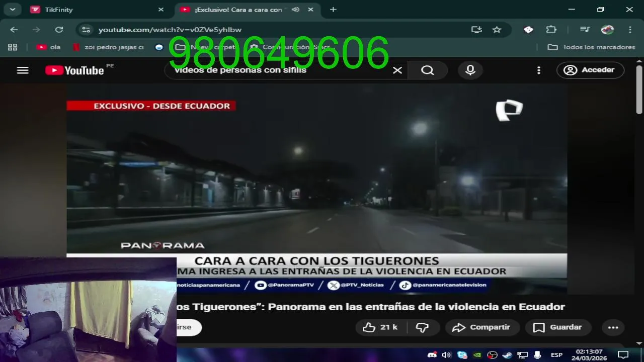Open the Chrome three-dot menu
The height and width of the screenshot is (362, 644).
pos(630,30)
